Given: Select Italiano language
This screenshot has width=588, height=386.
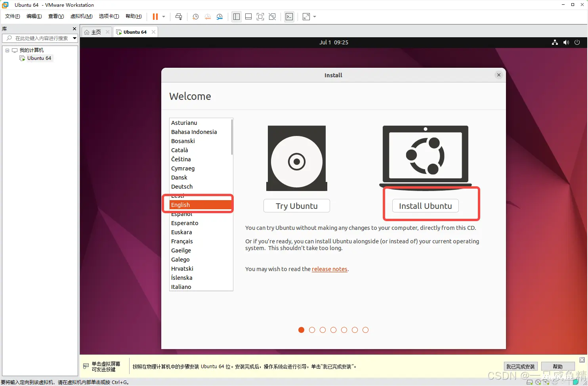Looking at the screenshot, I should (200, 287).
